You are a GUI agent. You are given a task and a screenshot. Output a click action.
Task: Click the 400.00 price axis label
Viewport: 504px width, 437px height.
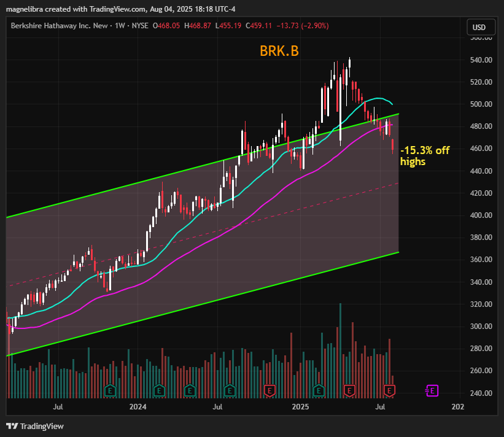coord(481,215)
